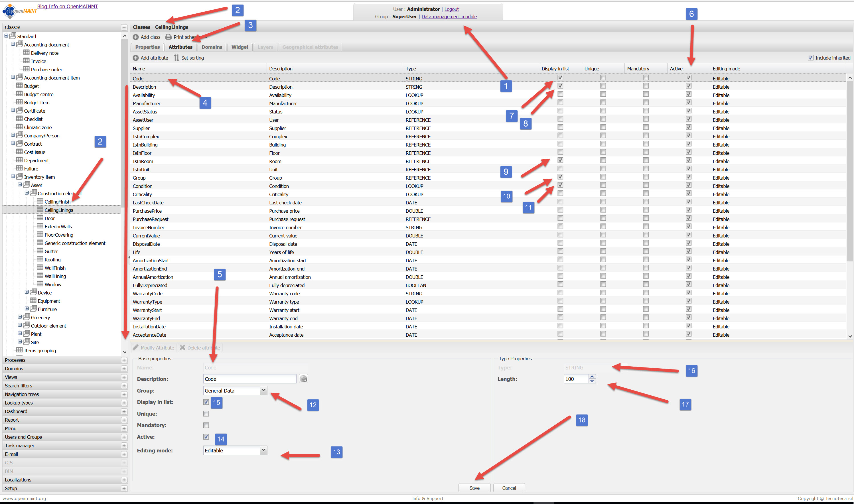Expand the Device tree node
Viewport: 854px width, 504px height.
pyautogui.click(x=27, y=292)
